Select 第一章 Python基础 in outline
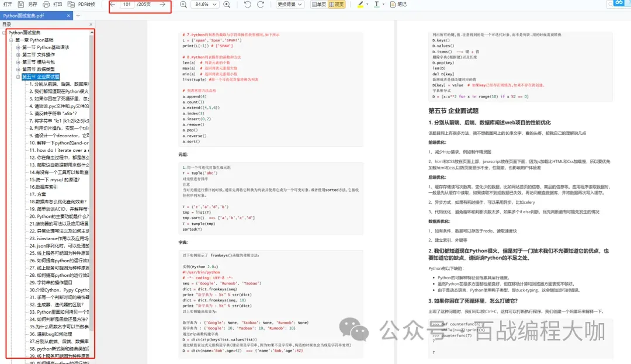 pos(34,40)
